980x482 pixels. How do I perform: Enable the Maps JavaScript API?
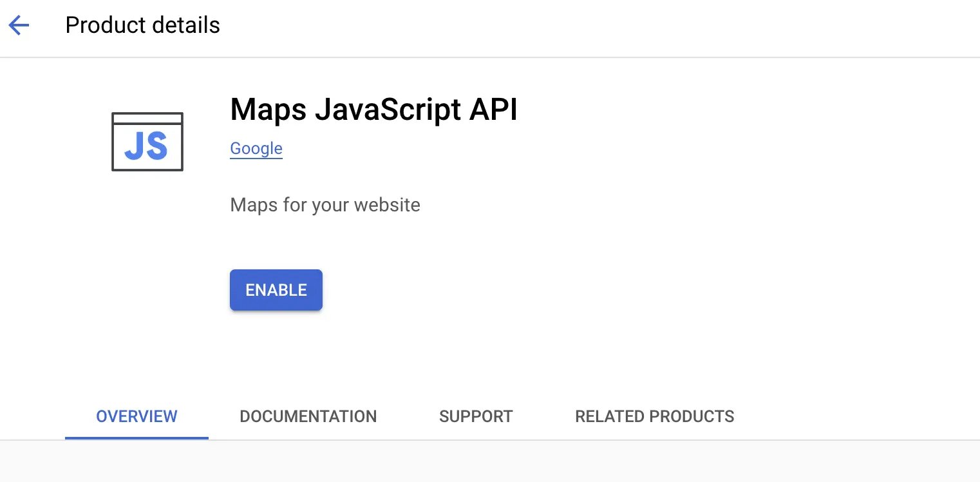276,290
